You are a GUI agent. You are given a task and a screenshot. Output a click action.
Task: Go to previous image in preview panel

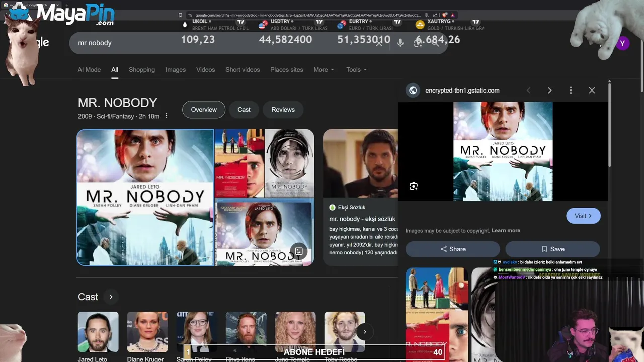pyautogui.click(x=528, y=90)
